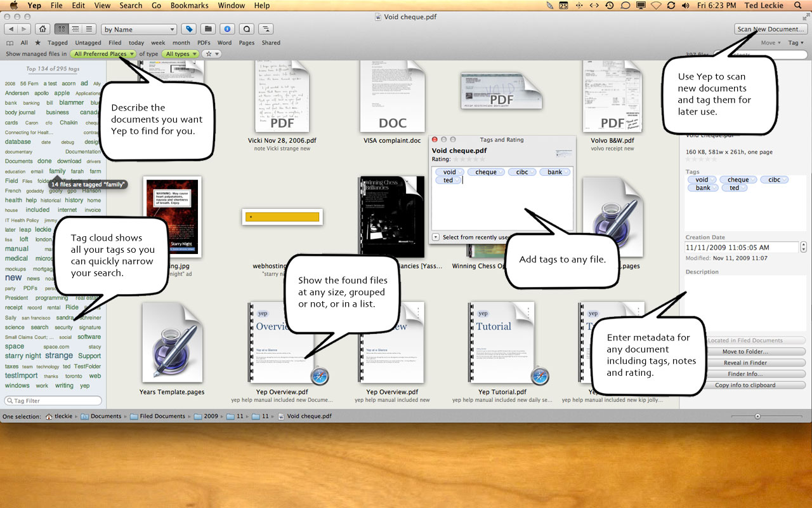Open the 'by Name' sort dropdown
The width and height of the screenshot is (812, 508).
pyautogui.click(x=139, y=29)
